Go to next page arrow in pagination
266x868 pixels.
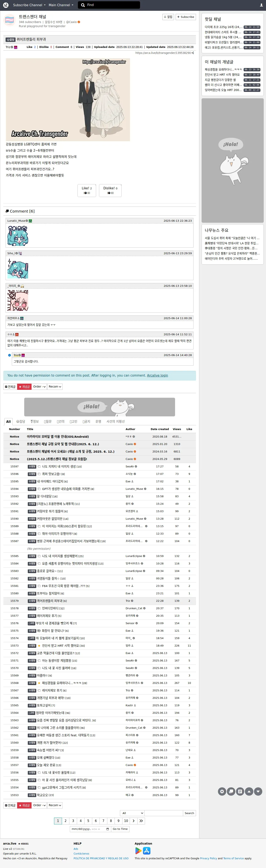coord(134,821)
